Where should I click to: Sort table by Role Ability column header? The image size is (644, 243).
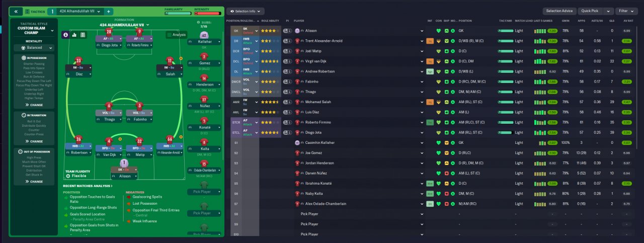point(271,21)
